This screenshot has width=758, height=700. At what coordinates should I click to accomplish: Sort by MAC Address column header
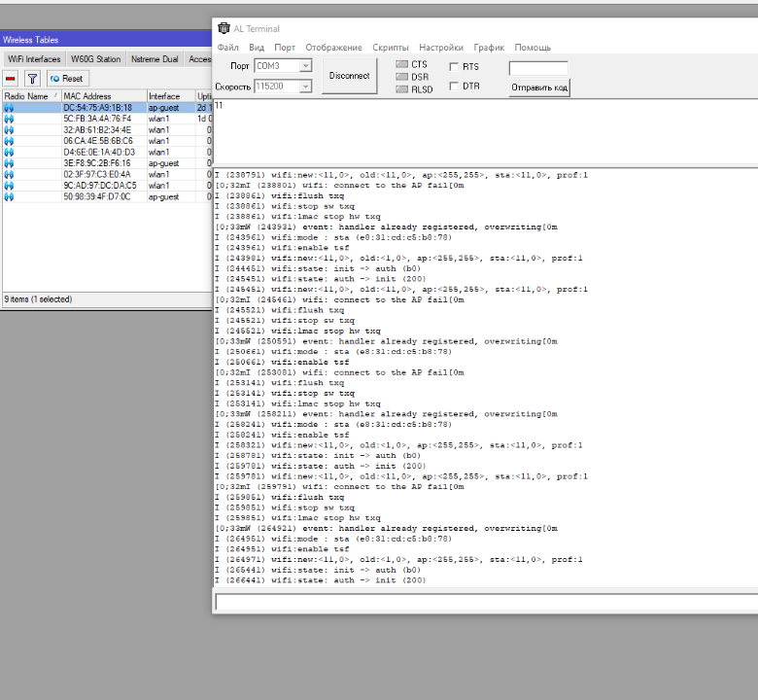[x=104, y=96]
